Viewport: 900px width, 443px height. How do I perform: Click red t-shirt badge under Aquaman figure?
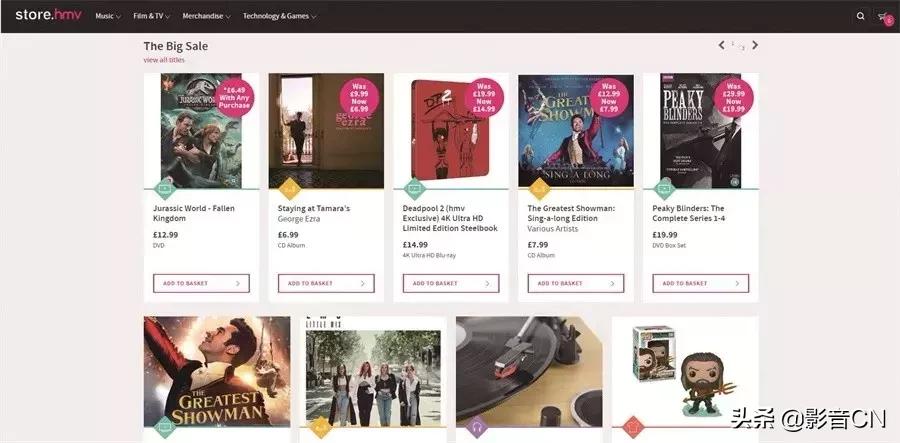(633, 427)
